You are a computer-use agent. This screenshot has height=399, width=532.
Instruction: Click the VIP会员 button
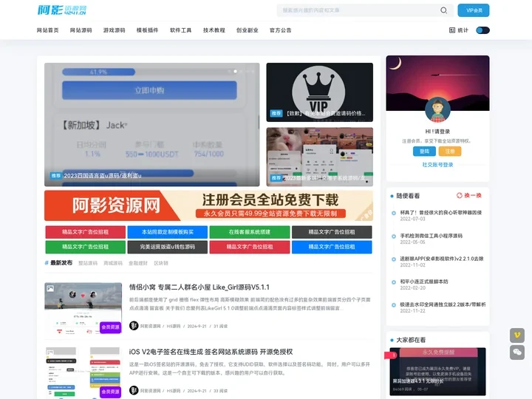474,10
